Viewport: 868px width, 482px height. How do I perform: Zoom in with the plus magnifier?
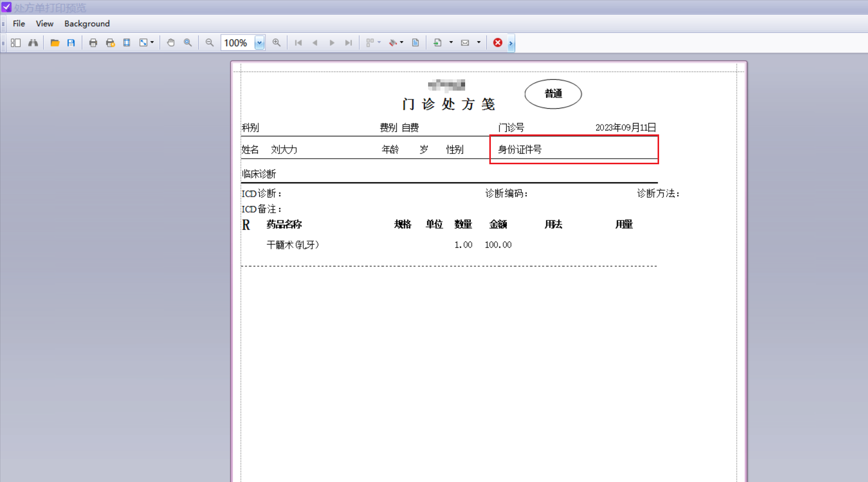point(277,43)
